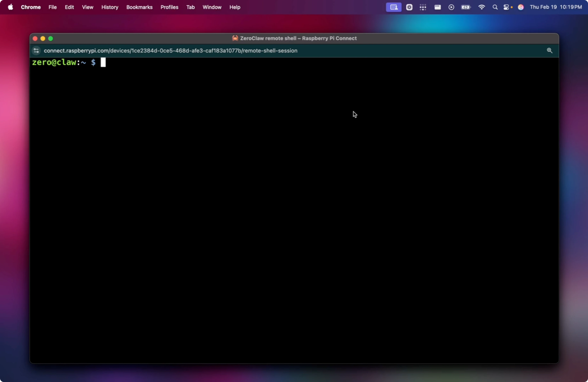Open the Bookmarks menu
This screenshot has width=588, height=382.
(139, 7)
